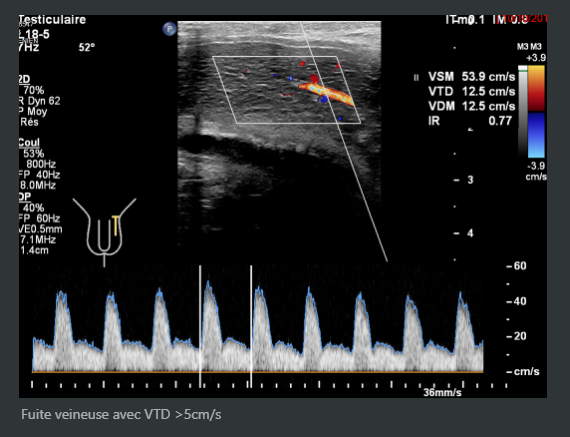Select the Coul color settings header

pos(29,143)
